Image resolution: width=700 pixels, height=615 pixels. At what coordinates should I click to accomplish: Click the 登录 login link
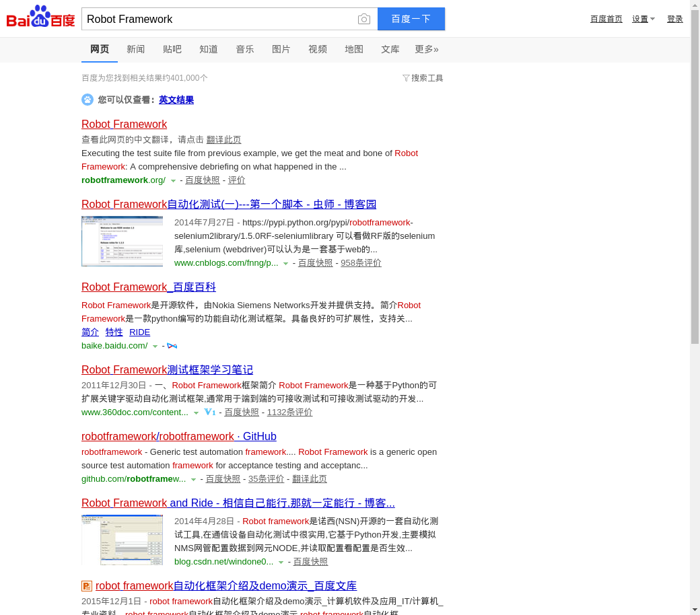[674, 19]
